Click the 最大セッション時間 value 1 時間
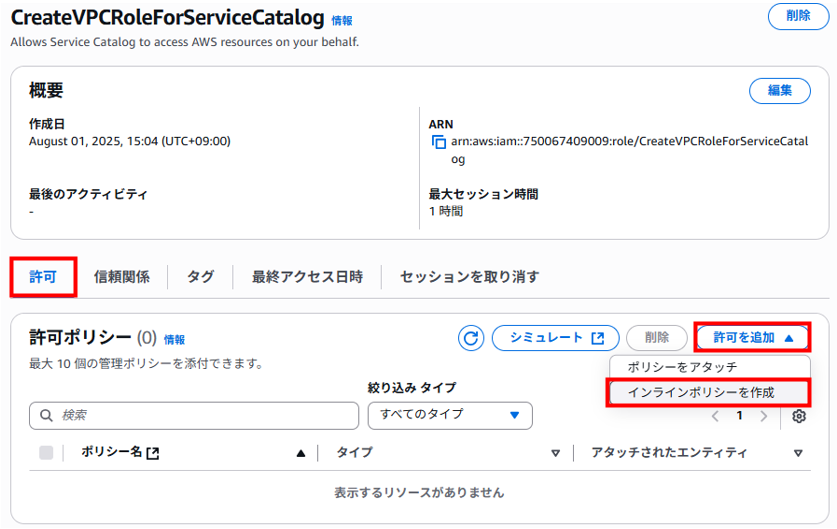Viewport: 837px width, 529px height. coord(446,211)
